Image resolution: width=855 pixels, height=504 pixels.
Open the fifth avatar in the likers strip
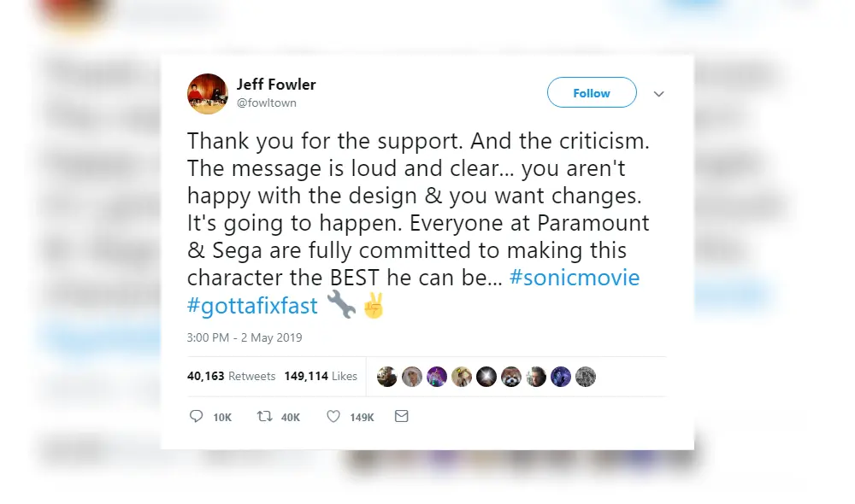coord(486,376)
